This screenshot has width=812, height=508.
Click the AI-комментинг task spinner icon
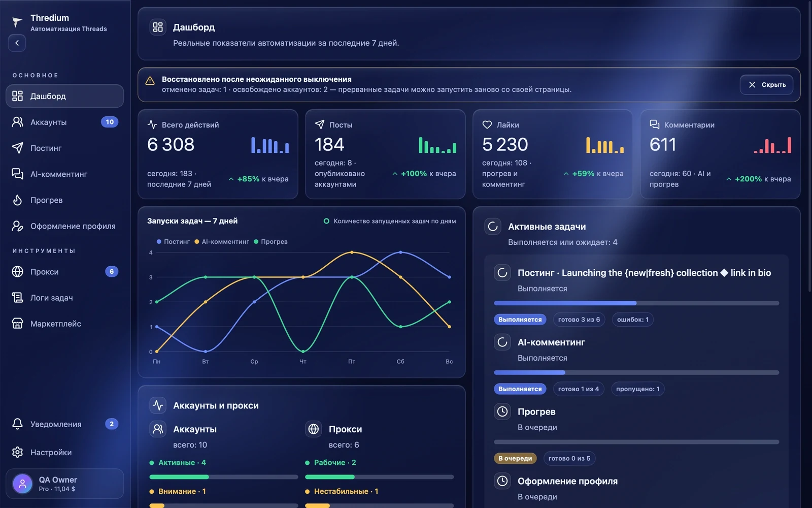[502, 342]
